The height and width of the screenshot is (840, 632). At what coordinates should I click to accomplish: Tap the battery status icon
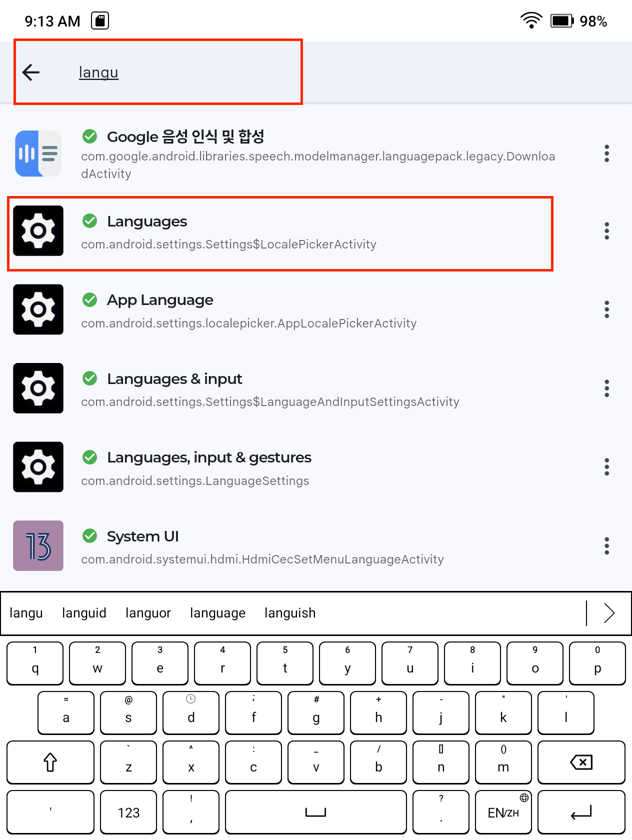tap(562, 21)
